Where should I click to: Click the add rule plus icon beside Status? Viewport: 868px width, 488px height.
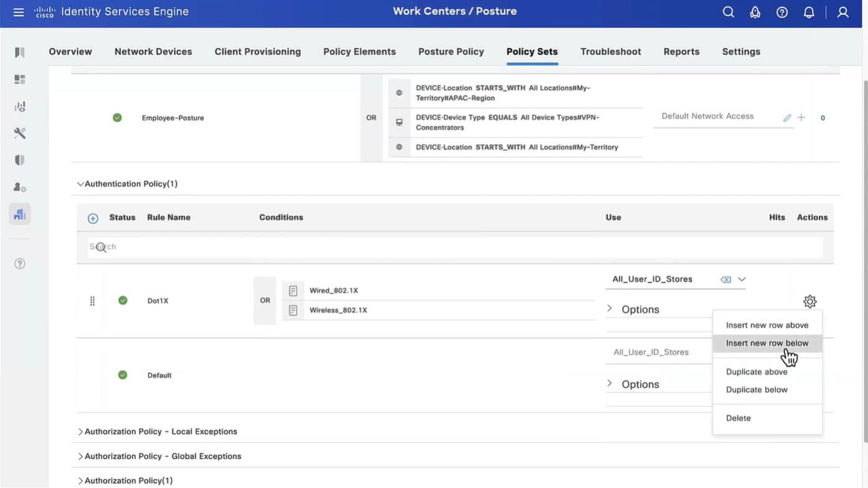click(93, 218)
